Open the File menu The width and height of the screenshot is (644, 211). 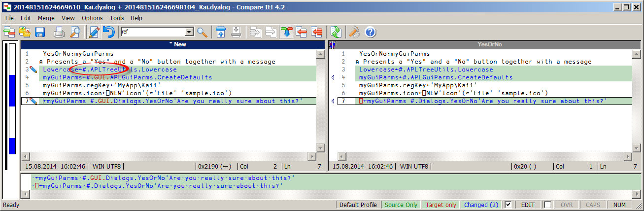[10, 18]
